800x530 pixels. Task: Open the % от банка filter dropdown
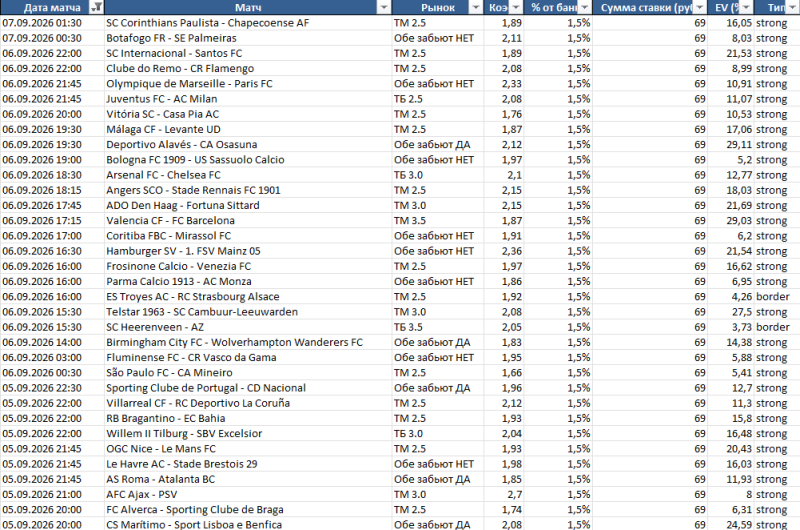pyautogui.click(x=585, y=7)
